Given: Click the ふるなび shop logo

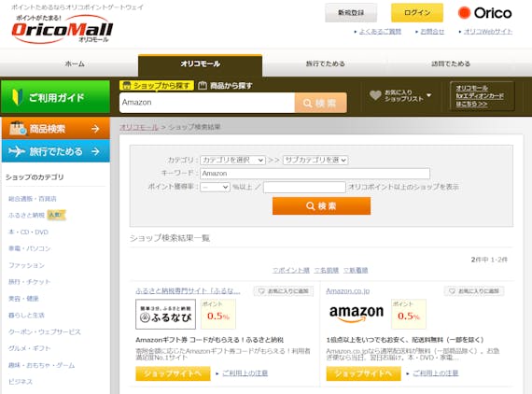Looking at the screenshot, I should [x=165, y=314].
